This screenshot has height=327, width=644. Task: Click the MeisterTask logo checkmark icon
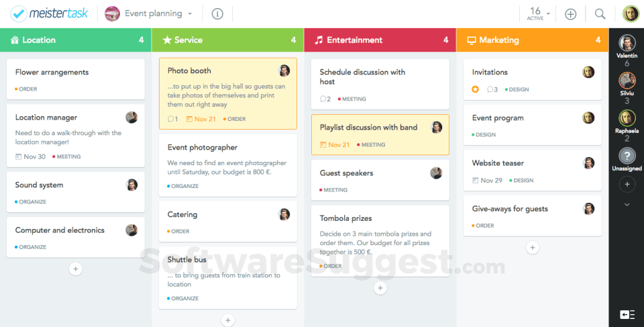pyautogui.click(x=19, y=13)
